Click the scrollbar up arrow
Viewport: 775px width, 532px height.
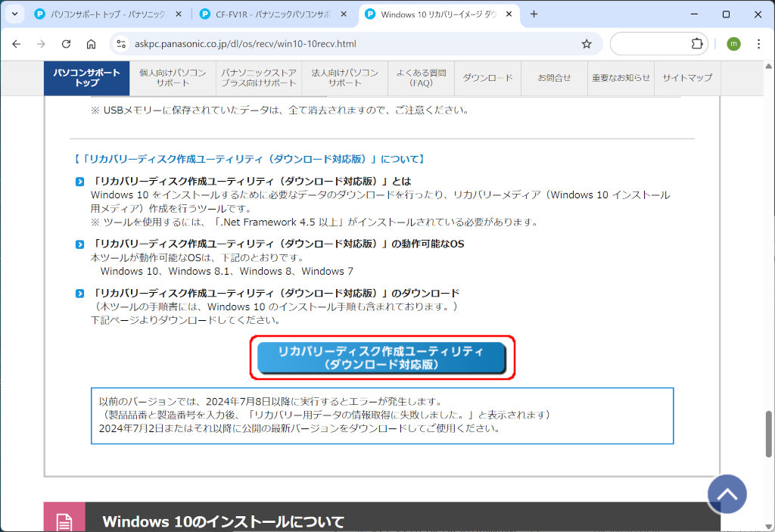pyautogui.click(x=769, y=67)
